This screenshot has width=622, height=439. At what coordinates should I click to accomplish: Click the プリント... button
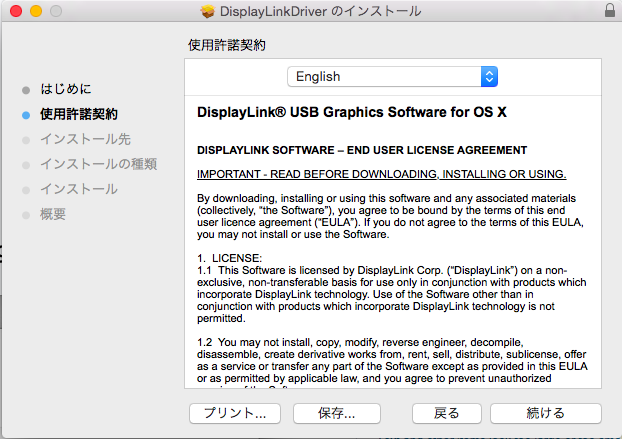pos(235,413)
